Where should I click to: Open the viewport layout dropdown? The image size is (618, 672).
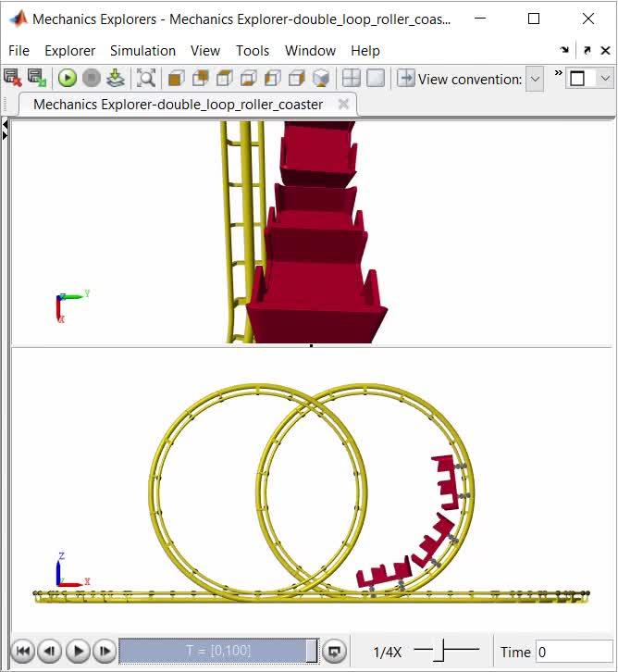605,79
